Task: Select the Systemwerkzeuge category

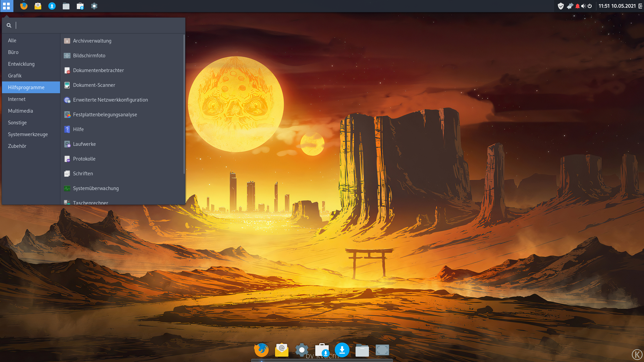Action: (28, 134)
